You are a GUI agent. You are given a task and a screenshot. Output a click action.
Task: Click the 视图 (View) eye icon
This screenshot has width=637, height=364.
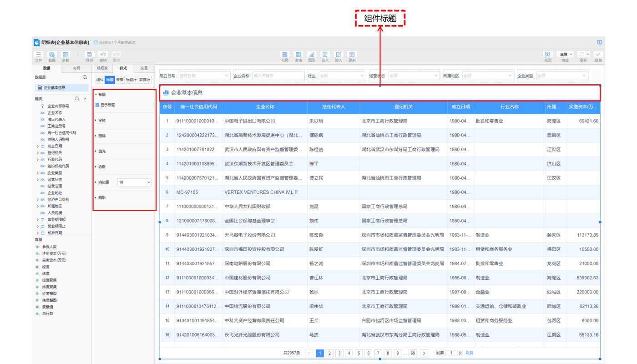tap(548, 55)
